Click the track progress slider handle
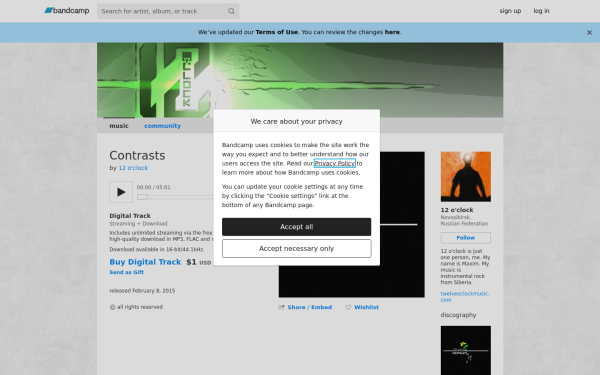 (142, 197)
